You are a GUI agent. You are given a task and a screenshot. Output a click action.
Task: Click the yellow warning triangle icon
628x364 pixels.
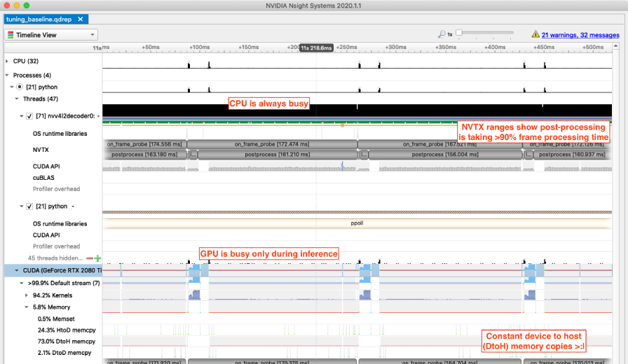click(535, 34)
